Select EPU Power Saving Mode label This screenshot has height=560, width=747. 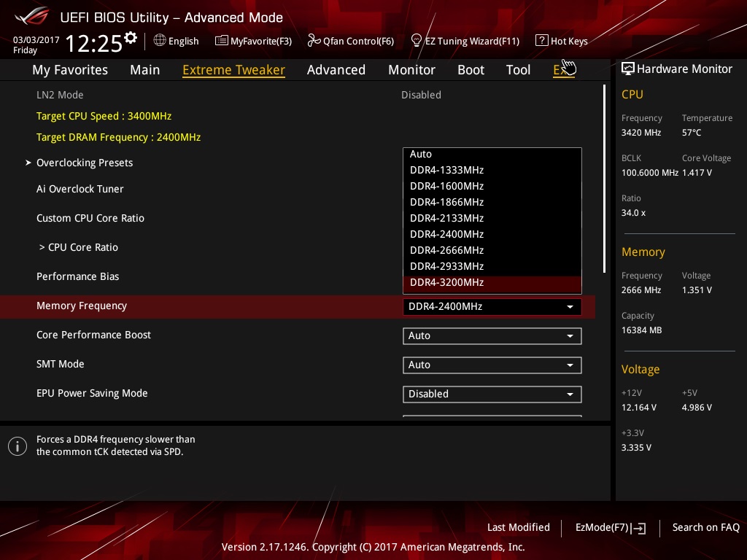[x=92, y=393]
